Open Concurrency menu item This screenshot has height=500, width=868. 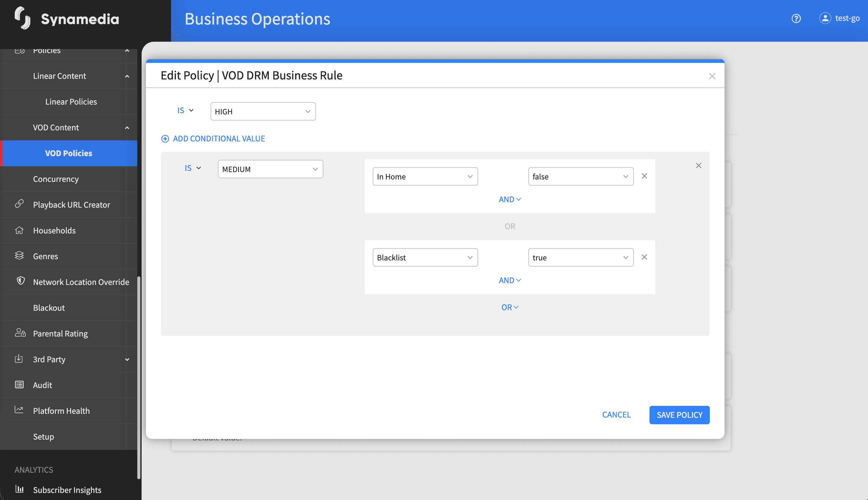tap(55, 179)
